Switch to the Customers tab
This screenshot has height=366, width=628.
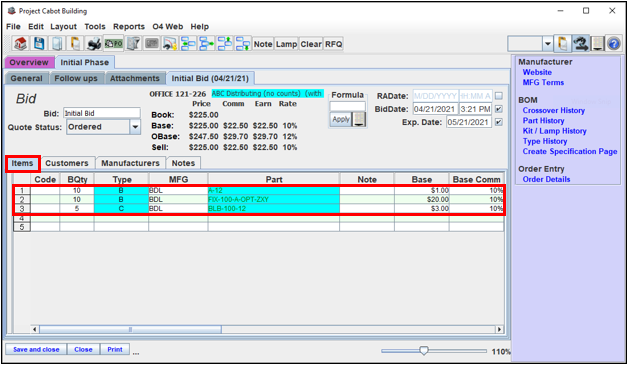click(66, 163)
